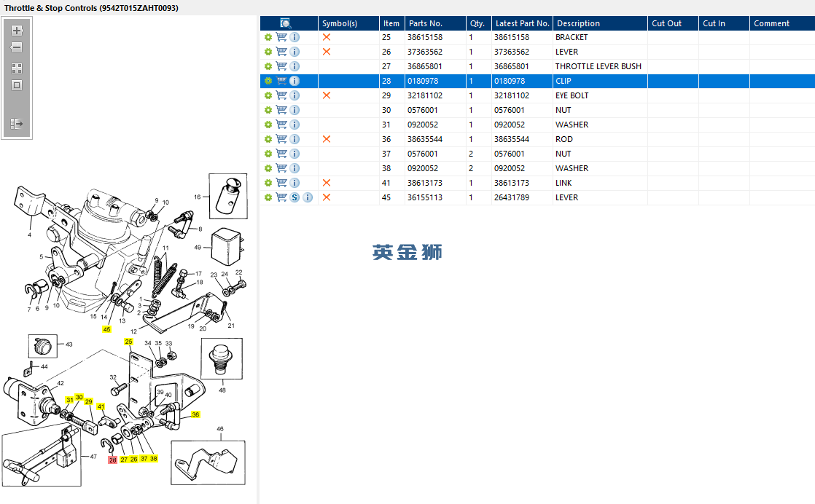Select callout 45 on the diagram

pos(106,330)
